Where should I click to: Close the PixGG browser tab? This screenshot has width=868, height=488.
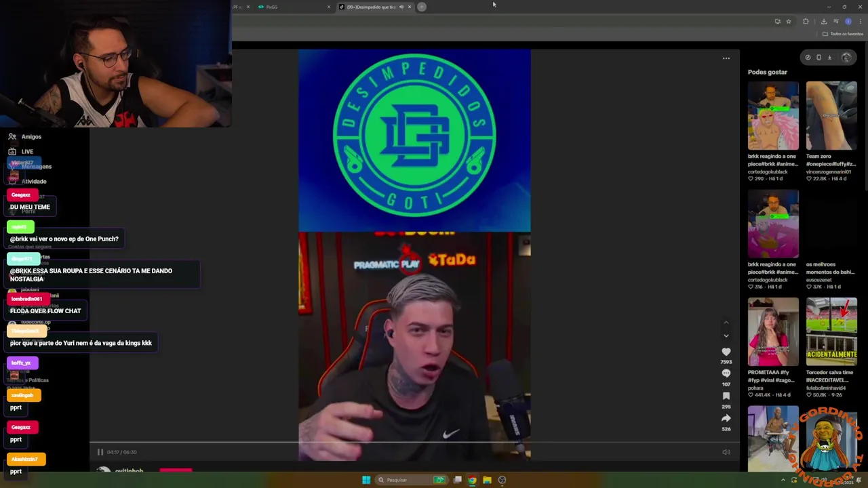coord(329,7)
